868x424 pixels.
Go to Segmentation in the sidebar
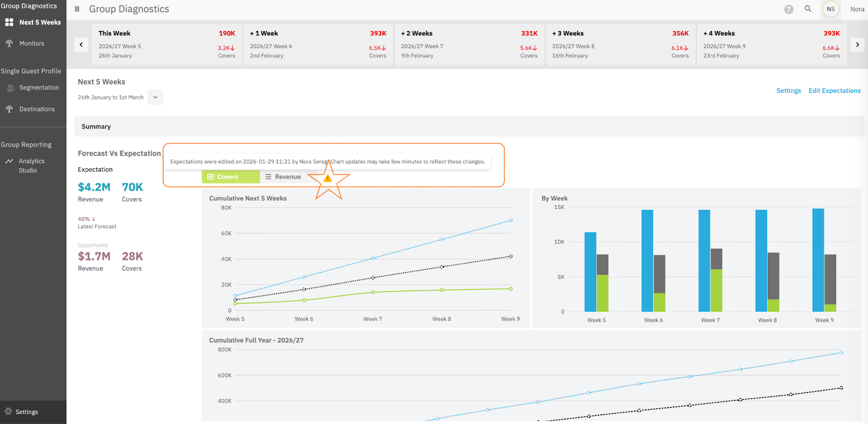coord(39,87)
